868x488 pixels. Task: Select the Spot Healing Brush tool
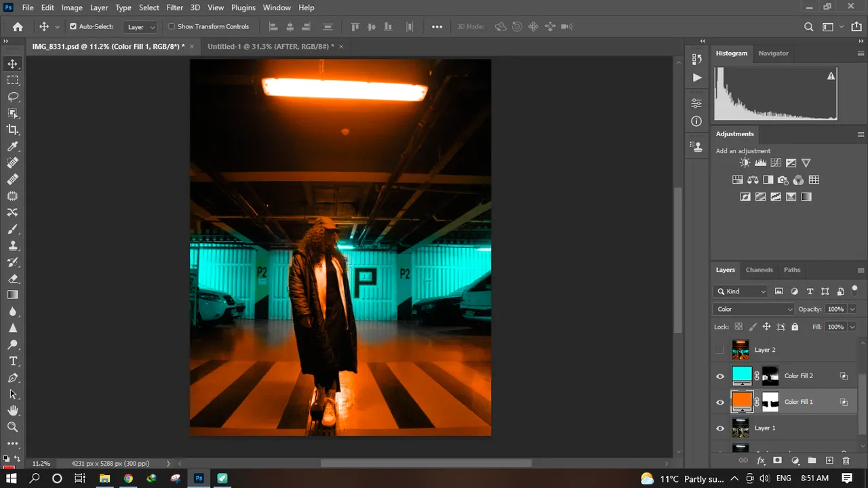[13, 163]
